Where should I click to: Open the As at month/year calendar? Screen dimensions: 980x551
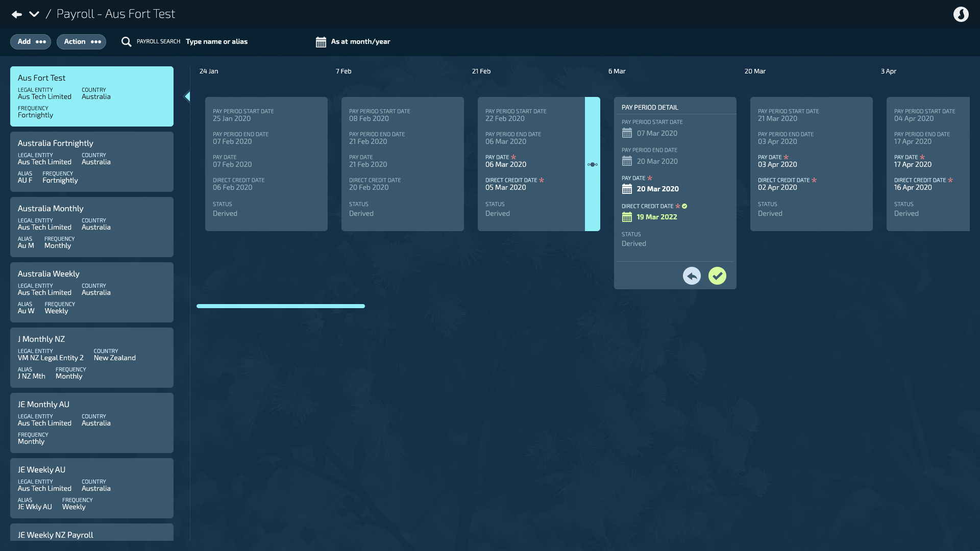coord(321,42)
